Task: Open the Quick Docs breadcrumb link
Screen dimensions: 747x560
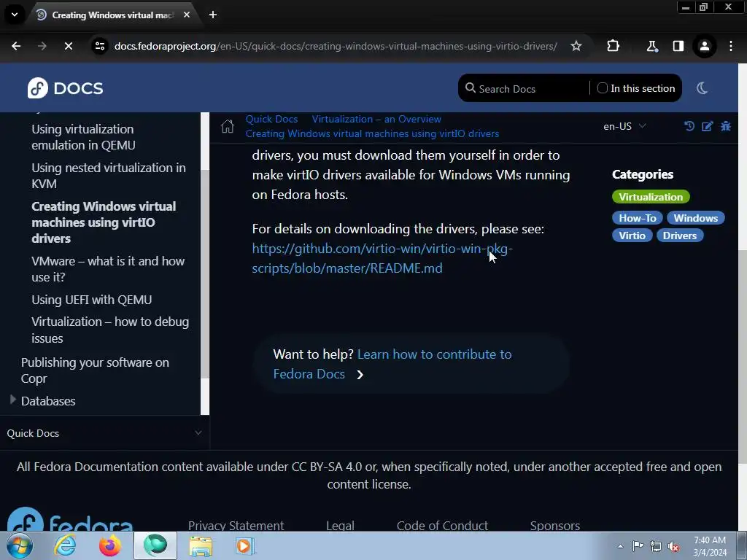Action: tap(271, 119)
